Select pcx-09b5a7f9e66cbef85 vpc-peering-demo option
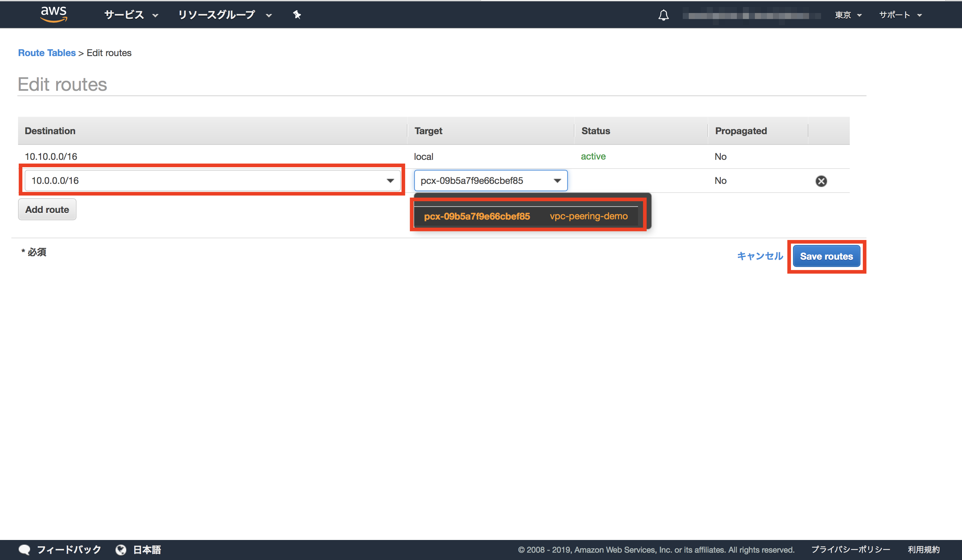 [x=526, y=216]
